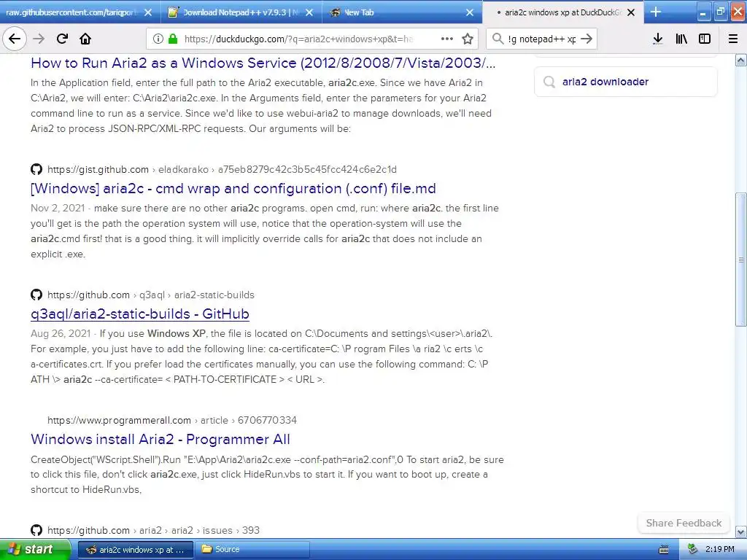The image size is (747, 560).
Task: Click the network tray icon near clock
Action: (x=693, y=549)
